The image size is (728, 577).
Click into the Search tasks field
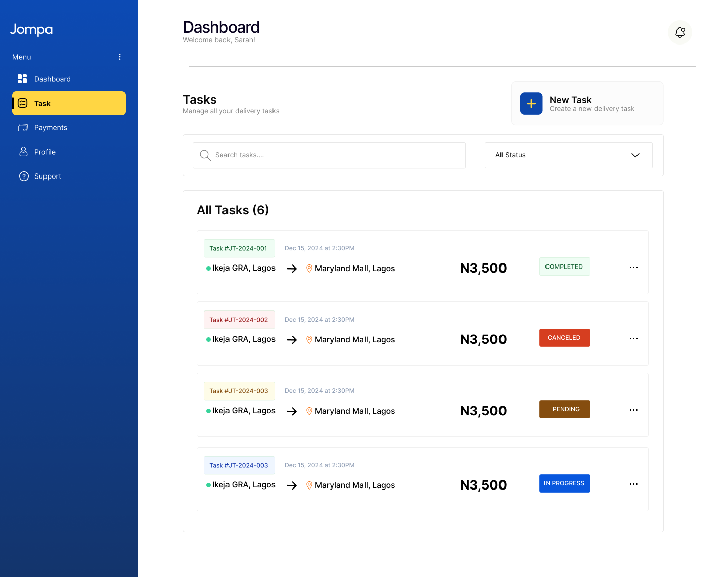tap(334, 155)
